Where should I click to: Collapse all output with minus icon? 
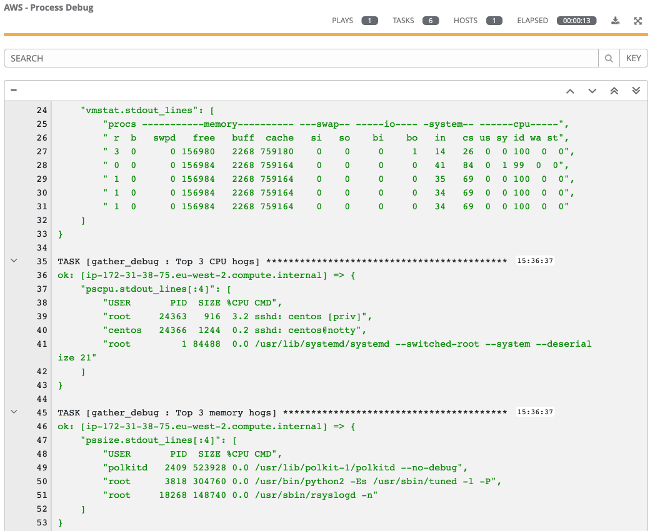(x=14, y=90)
